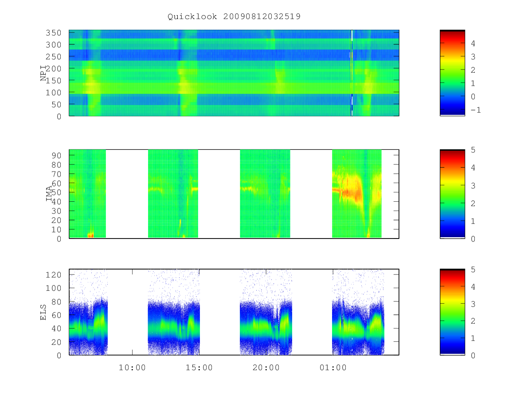Click the NPI spectrogram panel

point(234,73)
